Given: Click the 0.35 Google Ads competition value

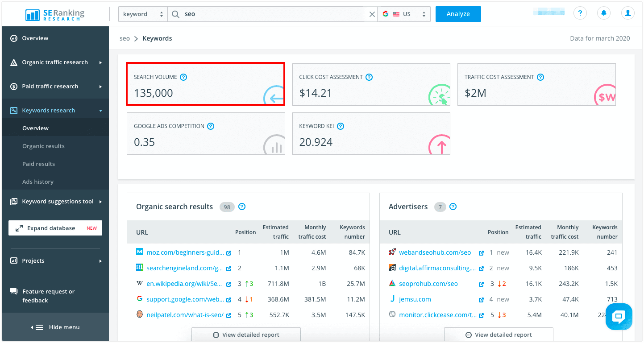Looking at the screenshot, I should pyautogui.click(x=145, y=142).
